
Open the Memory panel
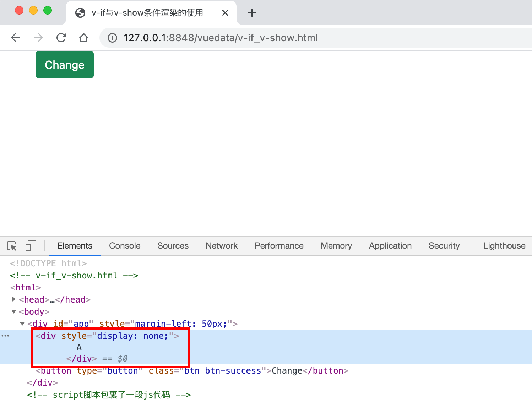tap(336, 246)
